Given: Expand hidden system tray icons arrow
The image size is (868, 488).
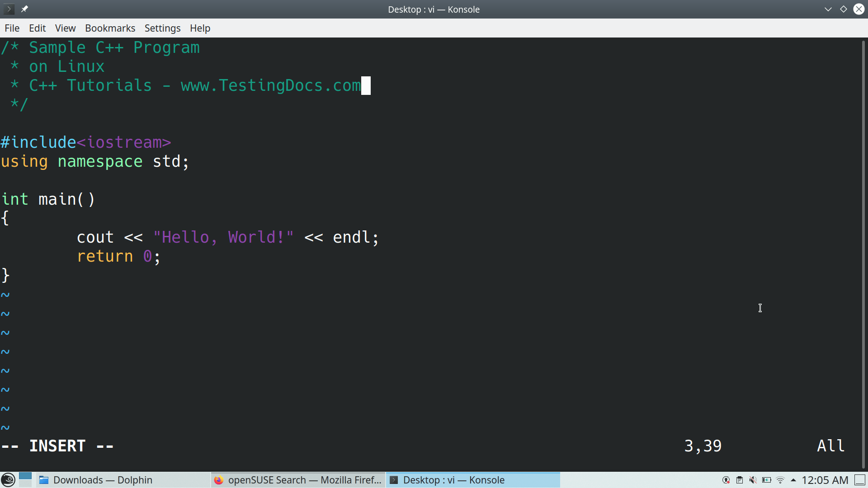Looking at the screenshot, I should [794, 480].
